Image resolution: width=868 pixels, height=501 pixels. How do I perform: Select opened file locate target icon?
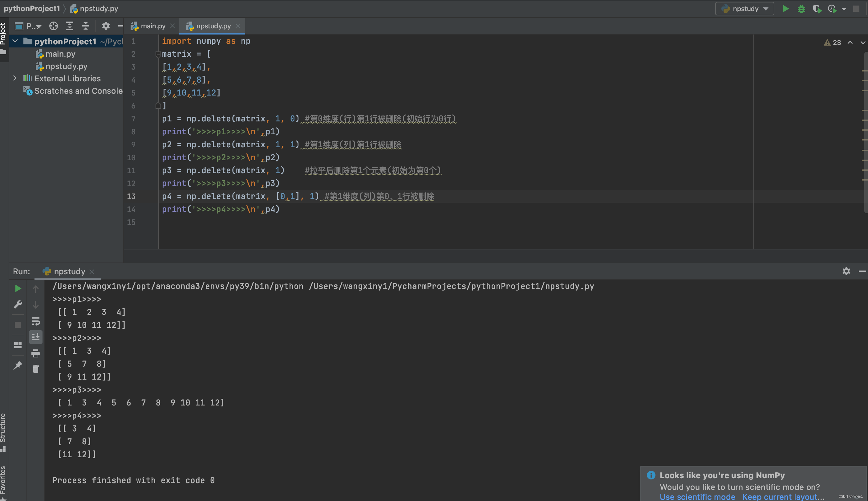coord(53,26)
